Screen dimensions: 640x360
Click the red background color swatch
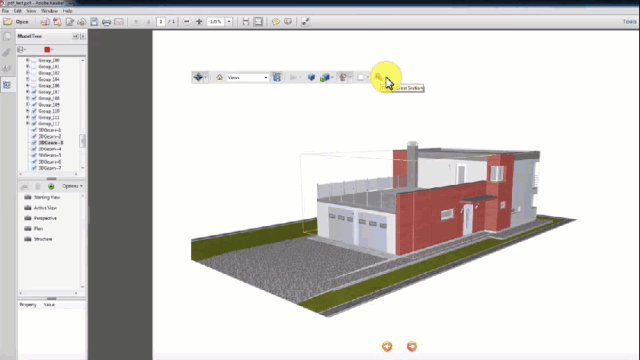[x=47, y=49]
